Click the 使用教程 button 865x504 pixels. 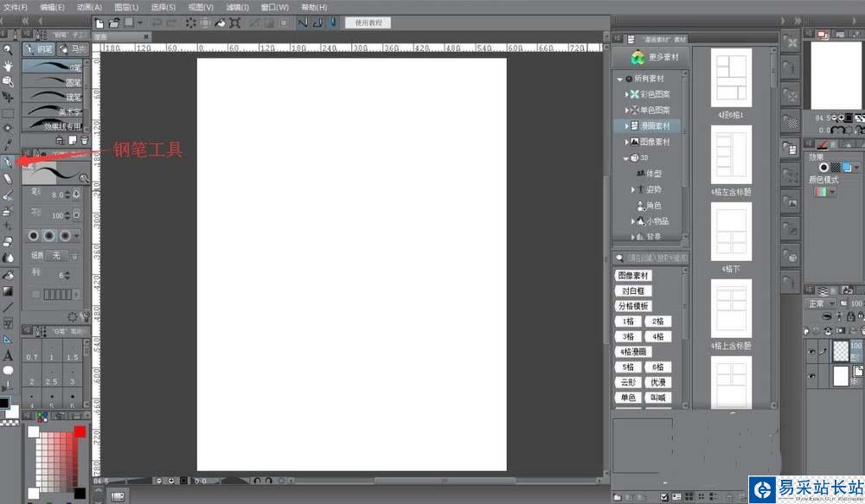pos(368,22)
